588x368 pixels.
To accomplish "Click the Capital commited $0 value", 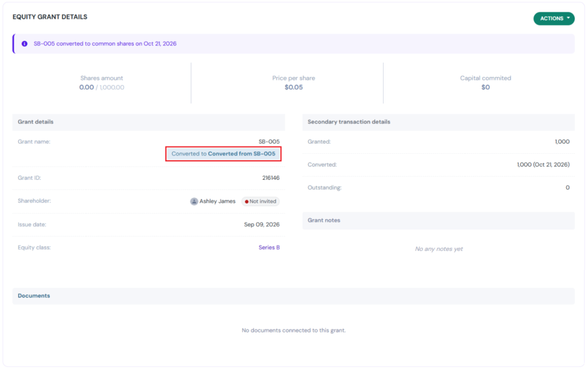I will (486, 87).
